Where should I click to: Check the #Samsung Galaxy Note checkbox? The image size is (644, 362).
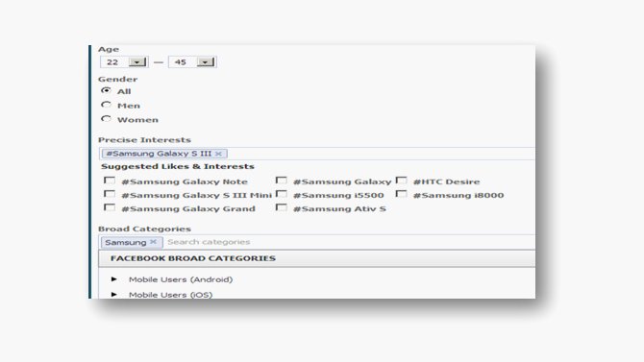pyautogui.click(x=110, y=181)
